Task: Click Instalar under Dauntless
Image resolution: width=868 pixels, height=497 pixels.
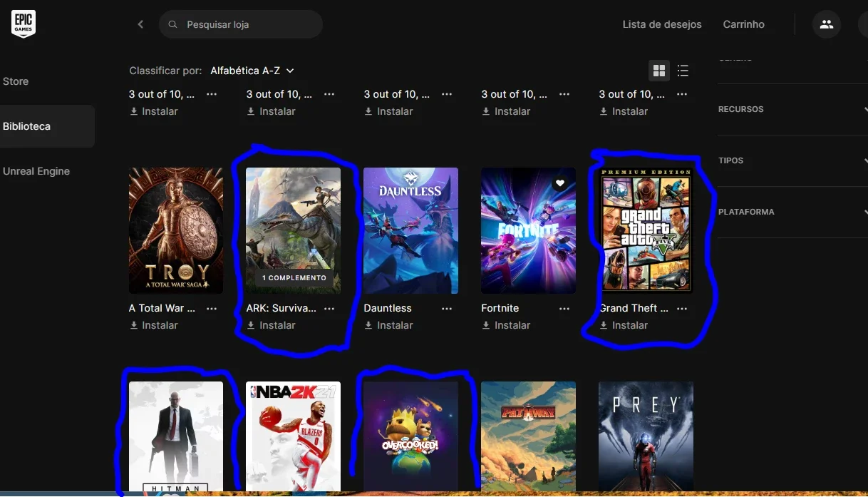Action: (x=389, y=325)
